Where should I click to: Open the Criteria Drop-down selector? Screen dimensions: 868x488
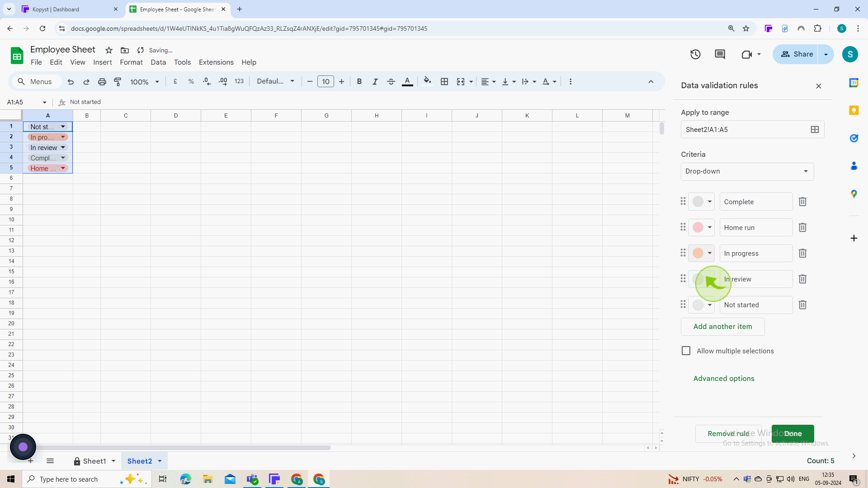pyautogui.click(x=747, y=171)
